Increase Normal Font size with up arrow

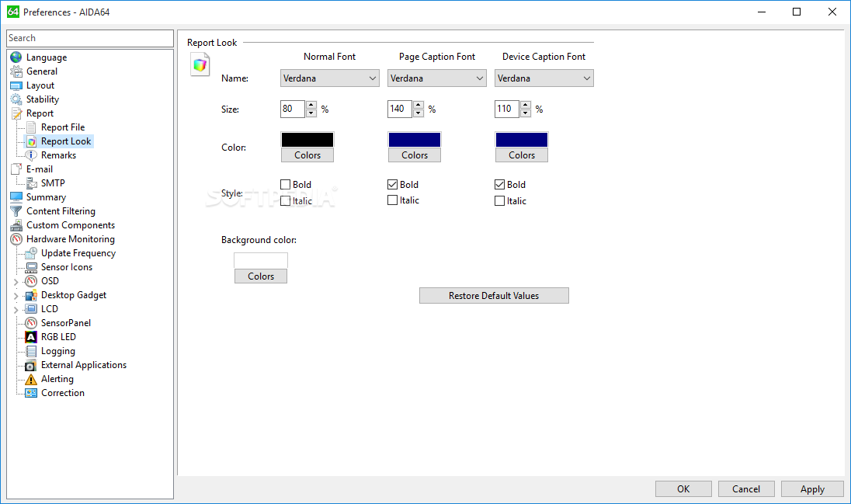311,105
